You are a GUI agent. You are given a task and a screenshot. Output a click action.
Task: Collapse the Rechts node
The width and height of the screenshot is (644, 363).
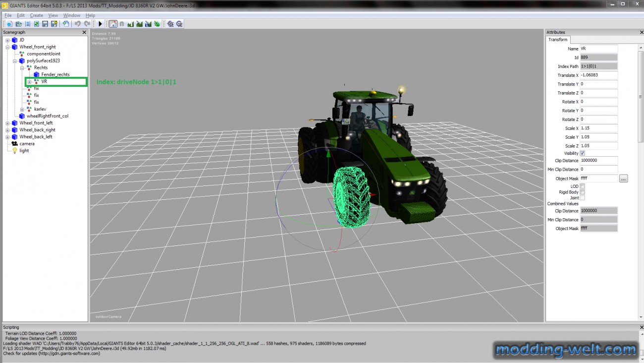click(22, 68)
